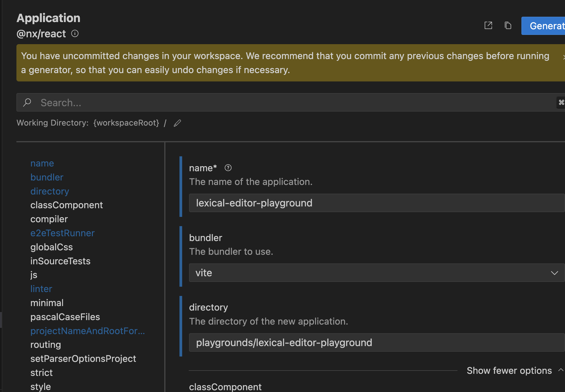Screen dimensions: 565x392
Task: Click the help icon beside name field
Action: pos(228,168)
